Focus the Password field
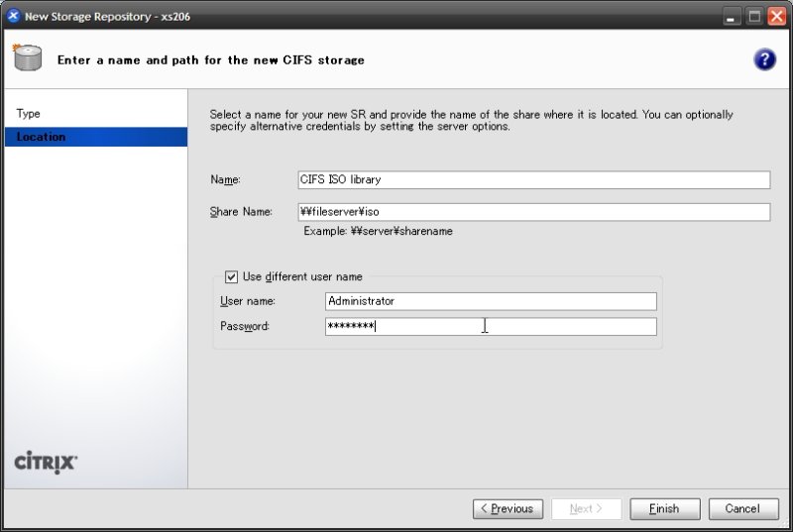The width and height of the screenshot is (793, 532). tap(491, 326)
